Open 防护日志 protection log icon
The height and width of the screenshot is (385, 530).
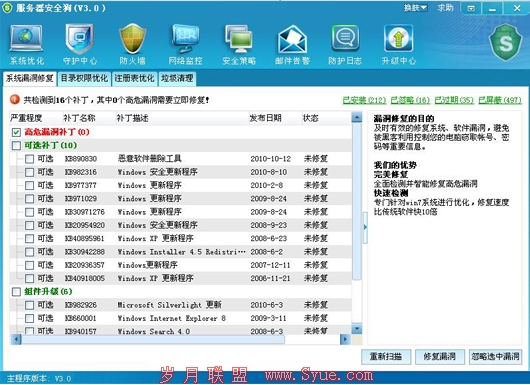pos(345,44)
